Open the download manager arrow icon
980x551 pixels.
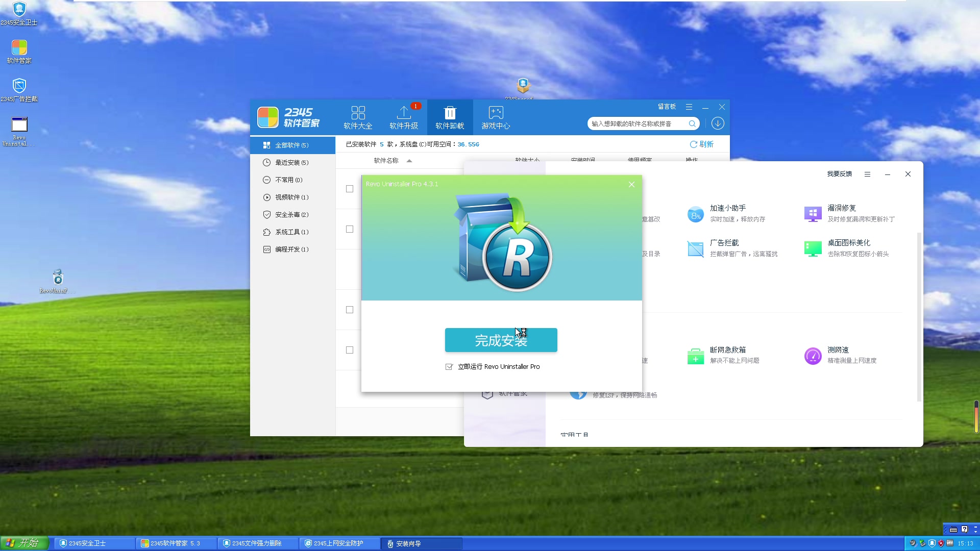(x=718, y=123)
